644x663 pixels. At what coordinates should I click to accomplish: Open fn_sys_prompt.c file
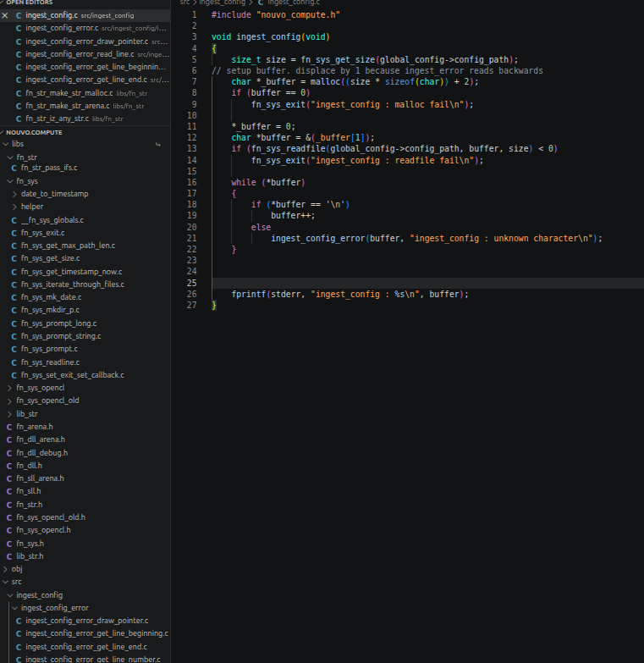[x=49, y=348]
